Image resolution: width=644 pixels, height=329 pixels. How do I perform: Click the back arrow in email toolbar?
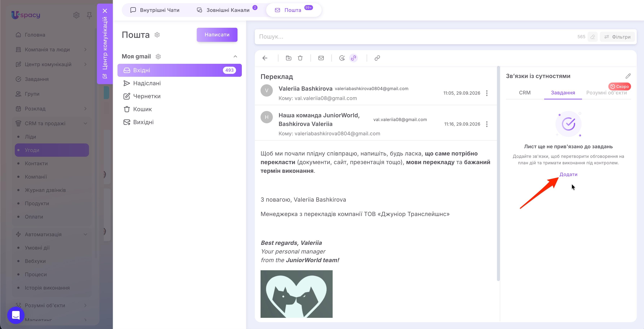(x=265, y=58)
